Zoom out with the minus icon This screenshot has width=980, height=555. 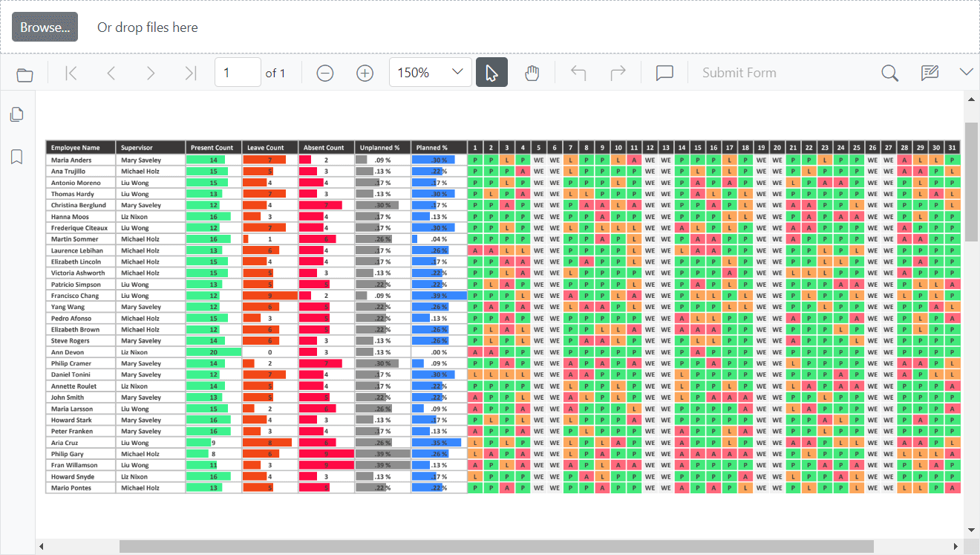(325, 73)
